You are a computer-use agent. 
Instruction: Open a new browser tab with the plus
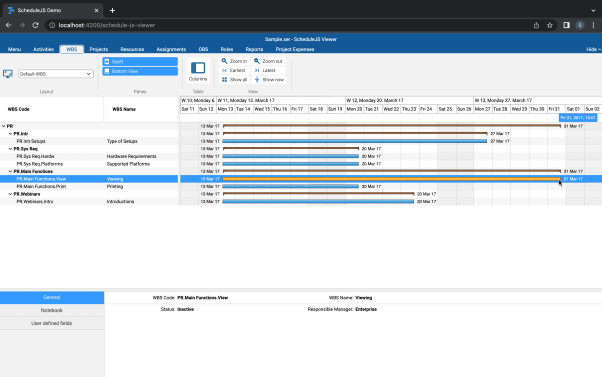tap(112, 10)
